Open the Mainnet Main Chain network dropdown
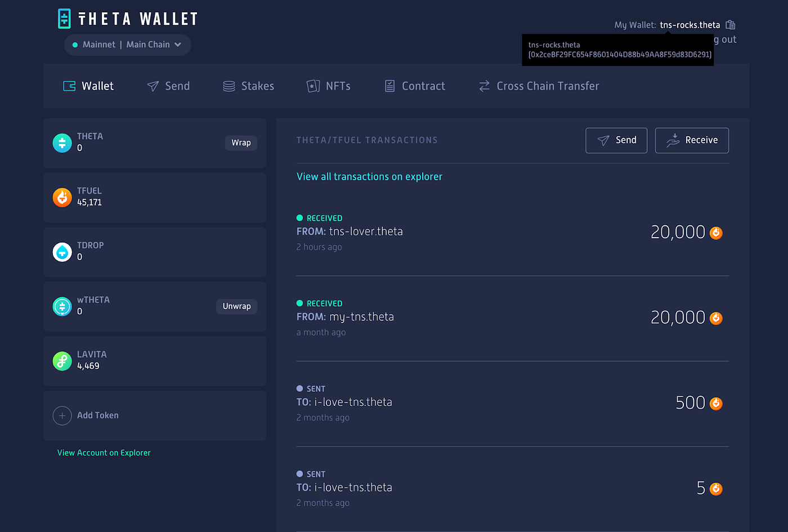The image size is (788, 532). point(128,44)
